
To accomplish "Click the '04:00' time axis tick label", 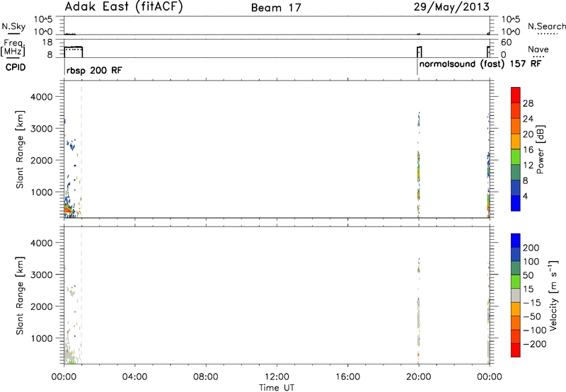I will tap(134, 377).
